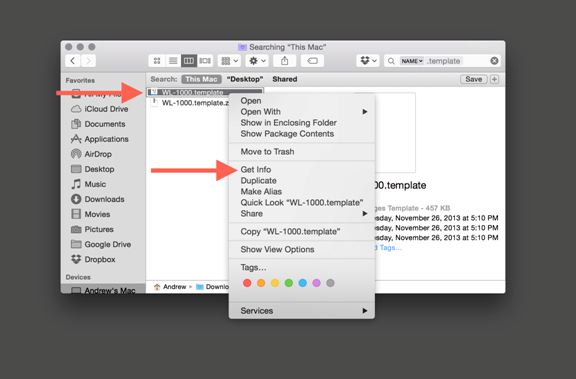
Task: Click in the .template search field
Action: point(443,61)
